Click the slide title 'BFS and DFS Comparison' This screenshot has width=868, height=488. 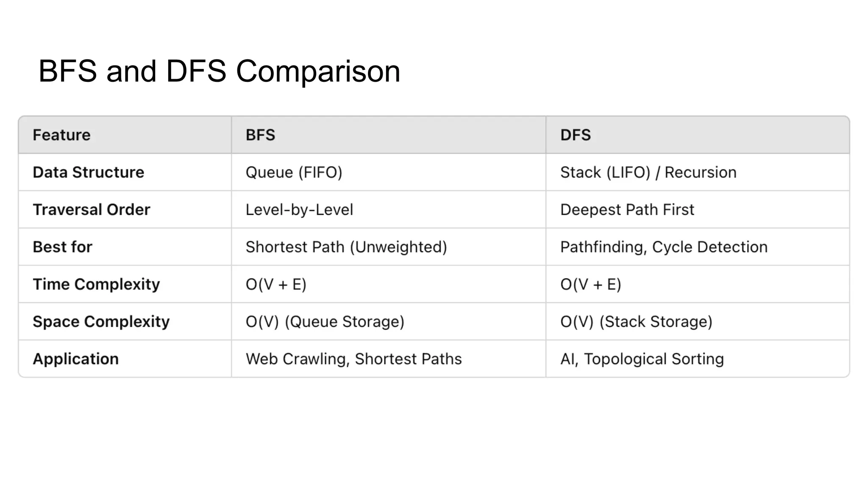coord(219,71)
